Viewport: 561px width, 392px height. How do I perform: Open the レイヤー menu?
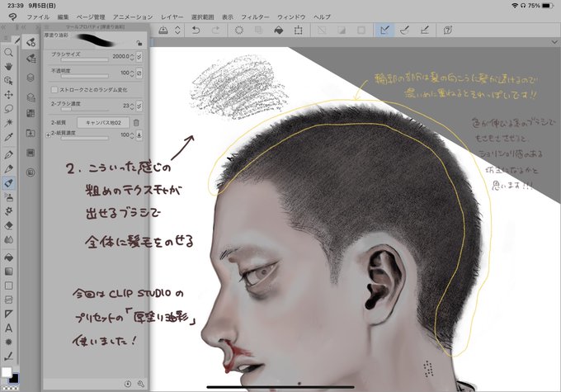[172, 17]
